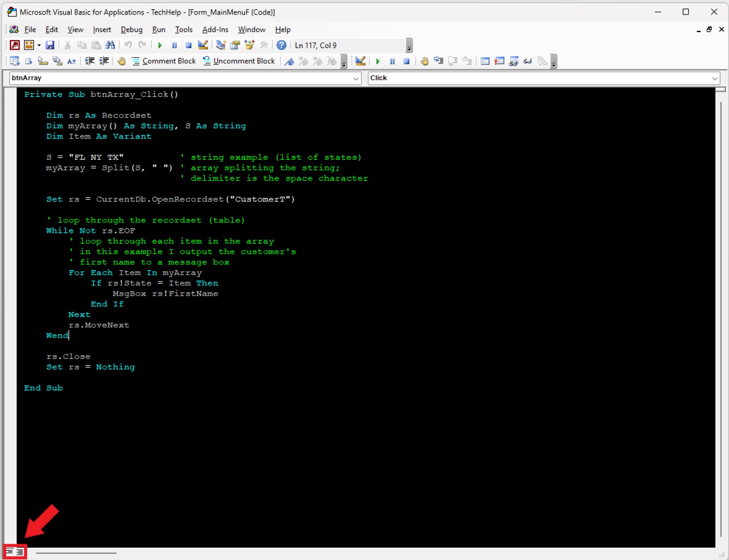729x560 pixels.
Task: Open the btnArray object dropdown
Action: pyautogui.click(x=356, y=78)
